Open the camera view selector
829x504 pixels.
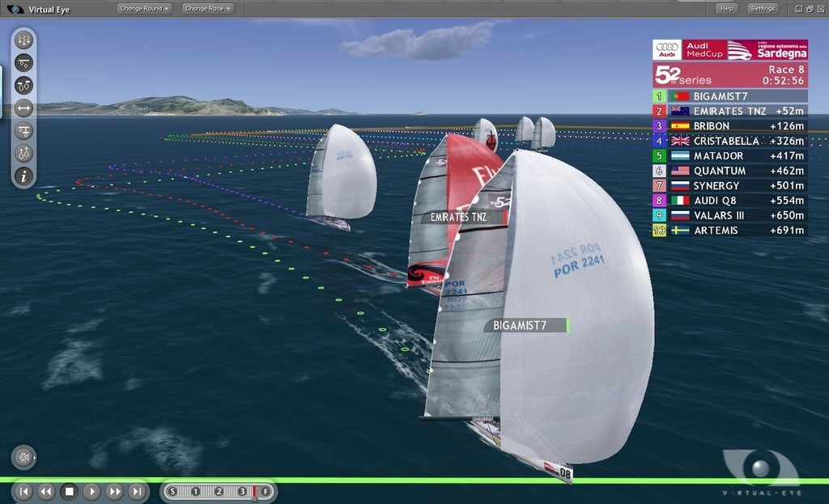click(x=23, y=458)
